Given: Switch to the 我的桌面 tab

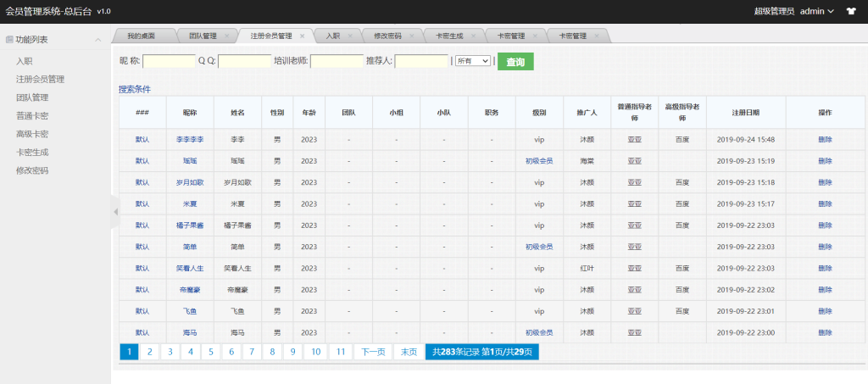Looking at the screenshot, I should click(142, 36).
